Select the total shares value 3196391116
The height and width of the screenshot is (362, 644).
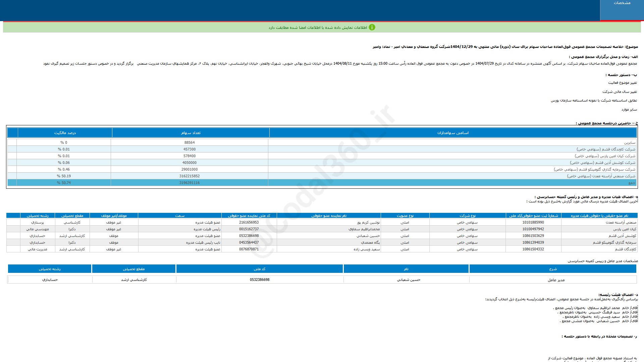click(190, 183)
